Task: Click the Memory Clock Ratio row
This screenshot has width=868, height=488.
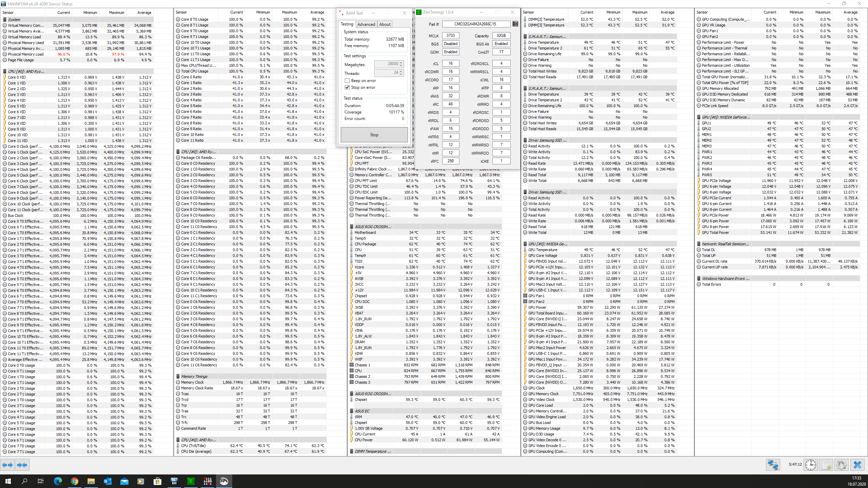Action: pos(251,388)
